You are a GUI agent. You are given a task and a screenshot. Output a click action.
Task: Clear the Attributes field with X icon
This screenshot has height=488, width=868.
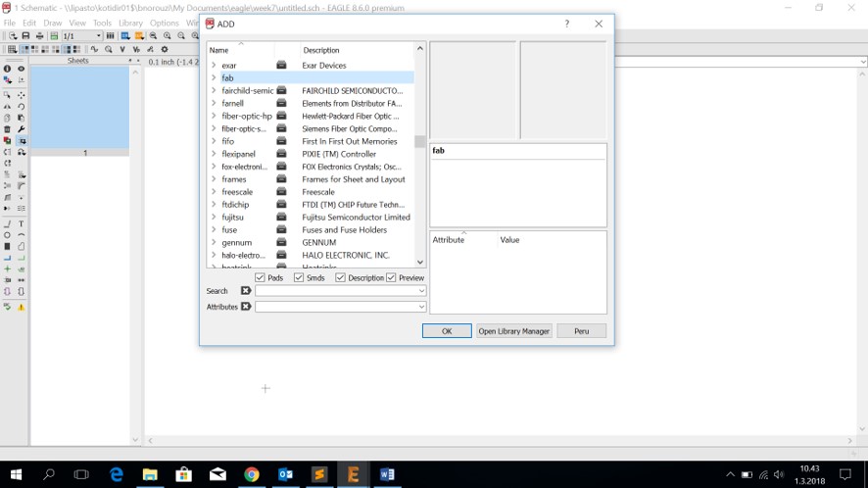click(246, 307)
